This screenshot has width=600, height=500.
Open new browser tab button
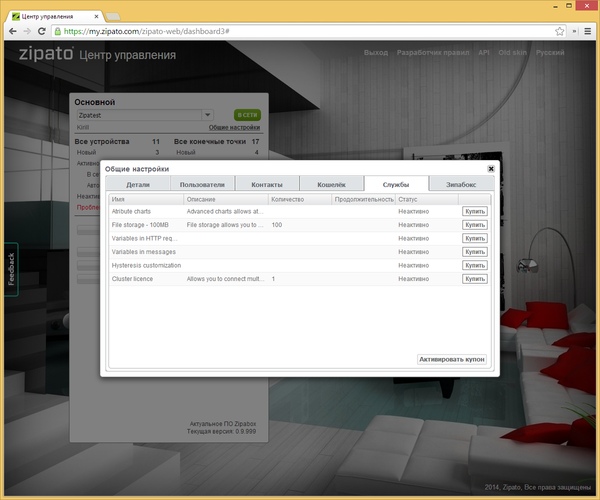click(112, 16)
